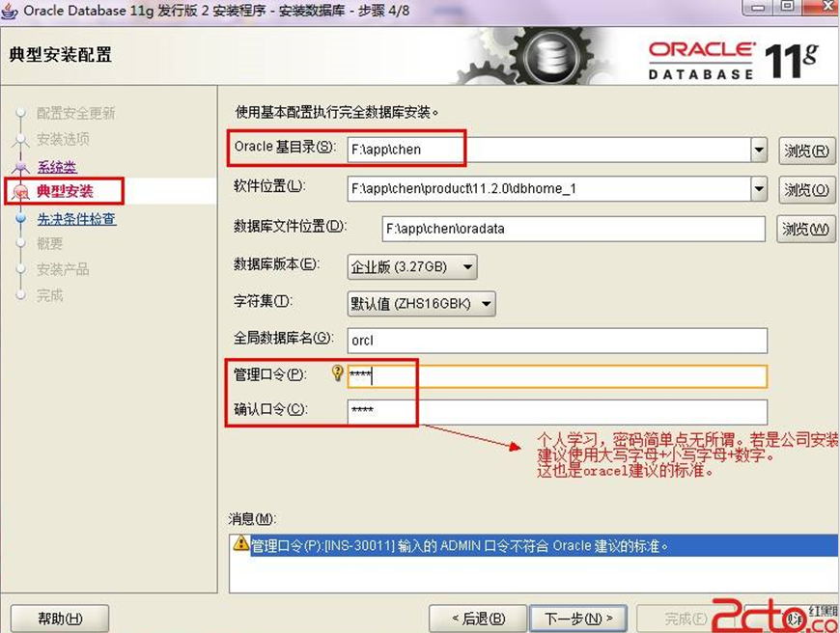Click the 字符集(T) label
Viewport: 840px width, 633px height.
point(263,301)
